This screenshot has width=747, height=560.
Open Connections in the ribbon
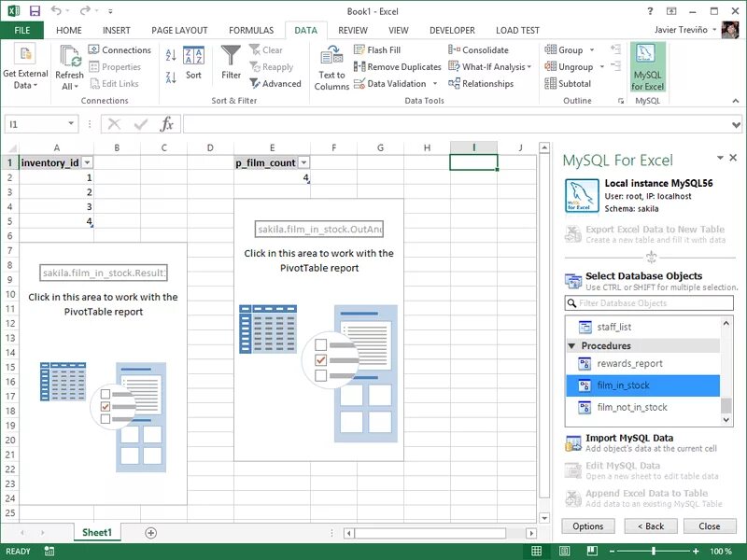pyautogui.click(x=120, y=50)
